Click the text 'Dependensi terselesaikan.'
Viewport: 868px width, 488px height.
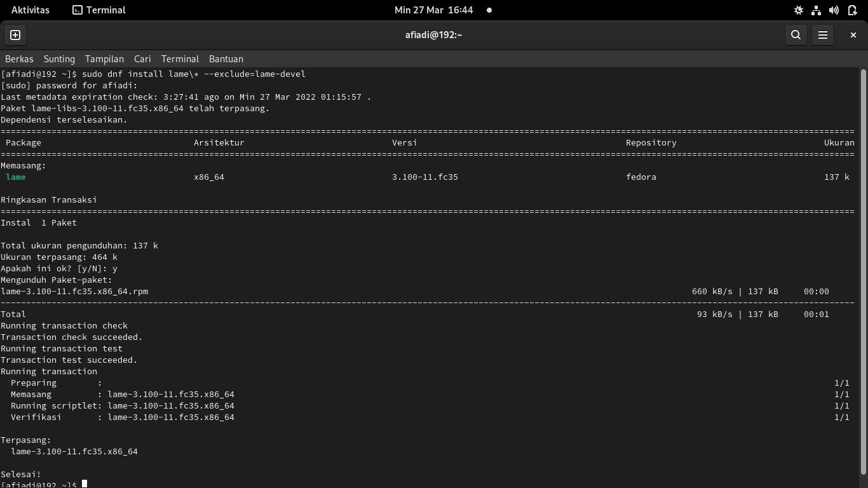point(64,119)
